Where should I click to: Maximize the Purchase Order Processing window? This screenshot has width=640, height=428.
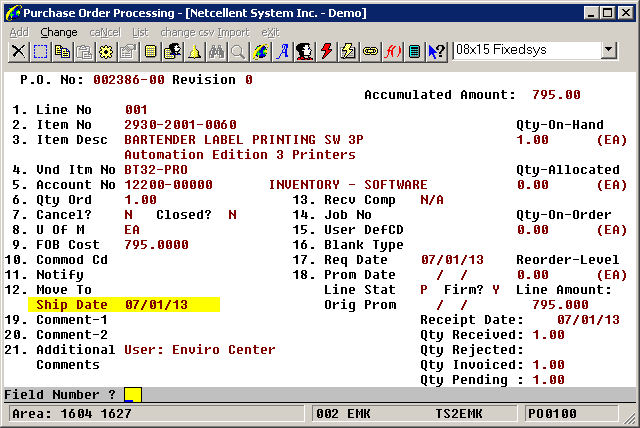point(607,13)
